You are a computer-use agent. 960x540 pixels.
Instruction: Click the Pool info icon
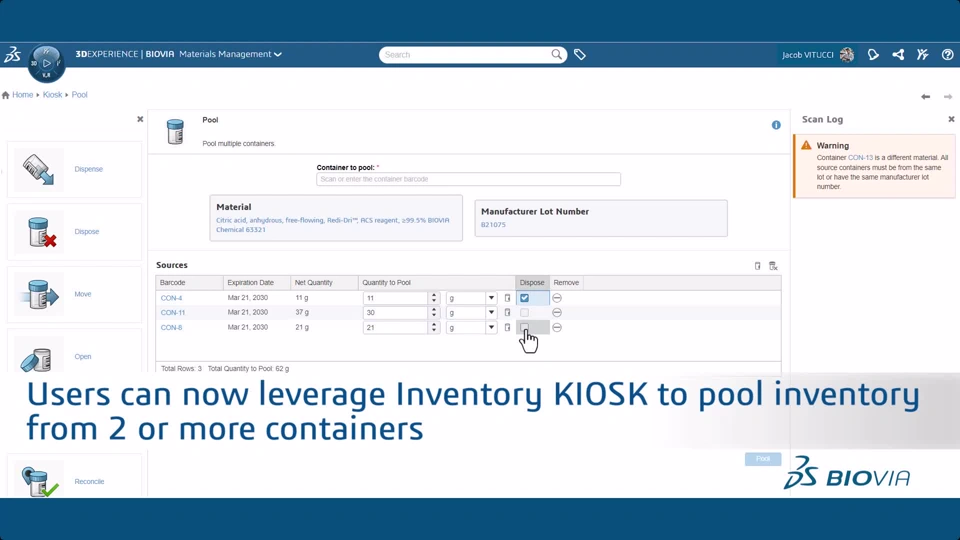pos(776,125)
